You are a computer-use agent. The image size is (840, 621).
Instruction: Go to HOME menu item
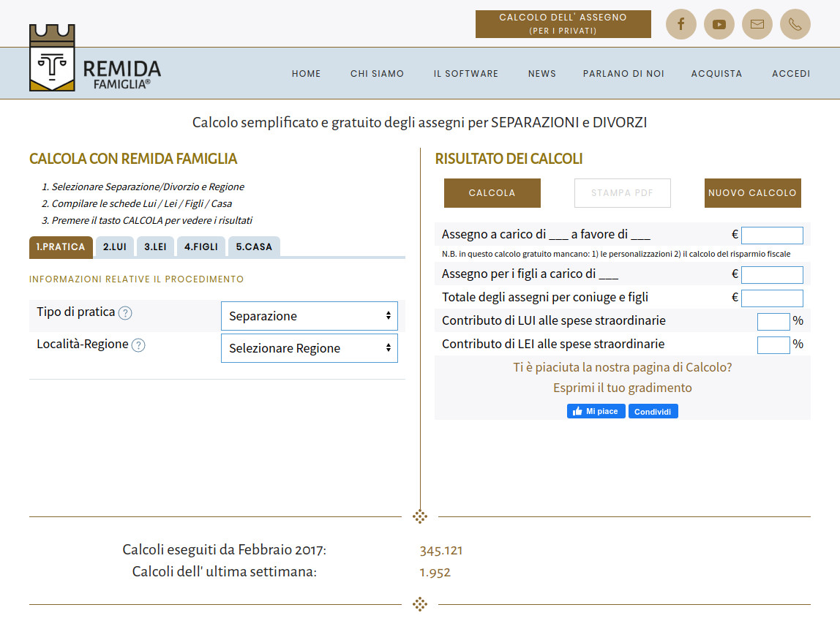click(307, 74)
